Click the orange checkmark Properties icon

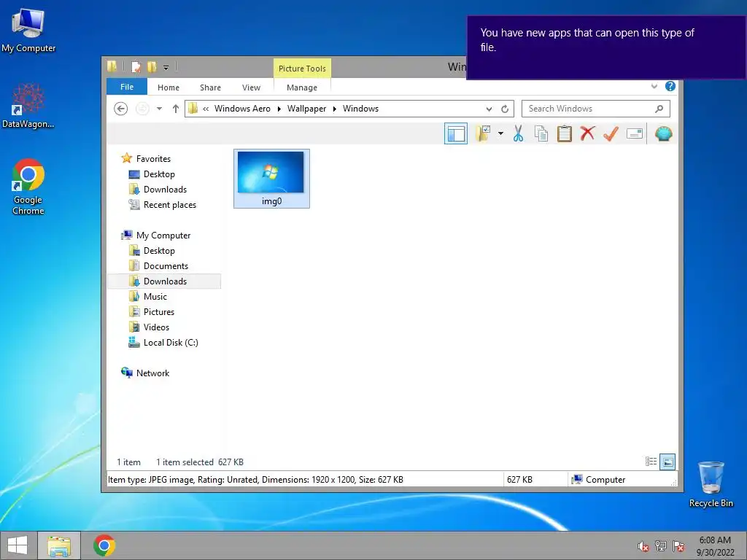tap(611, 134)
